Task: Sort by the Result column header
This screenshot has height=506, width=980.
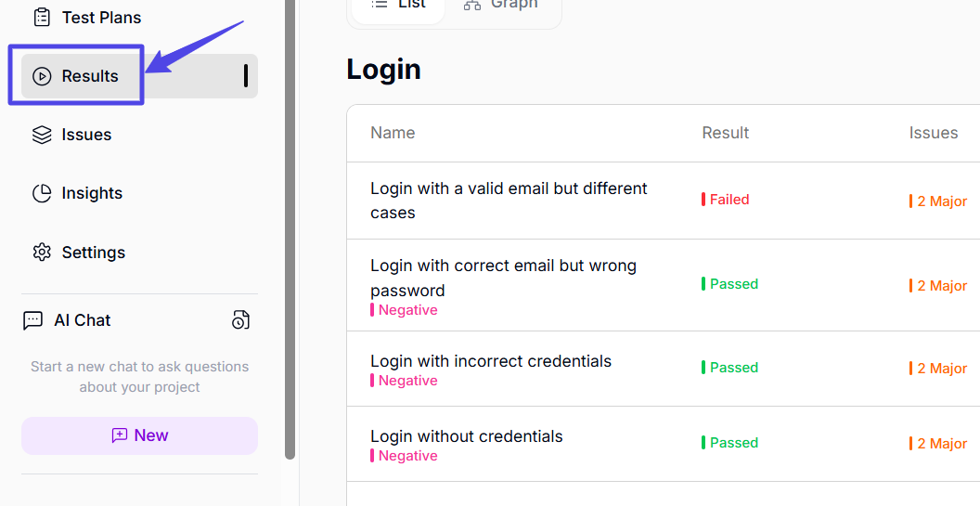Action: coord(725,133)
